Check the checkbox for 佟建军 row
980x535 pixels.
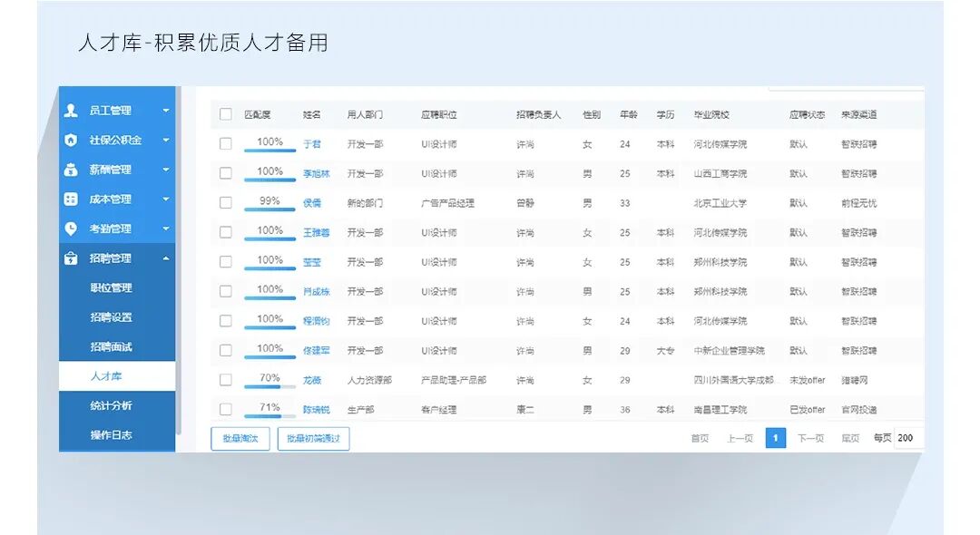226,350
